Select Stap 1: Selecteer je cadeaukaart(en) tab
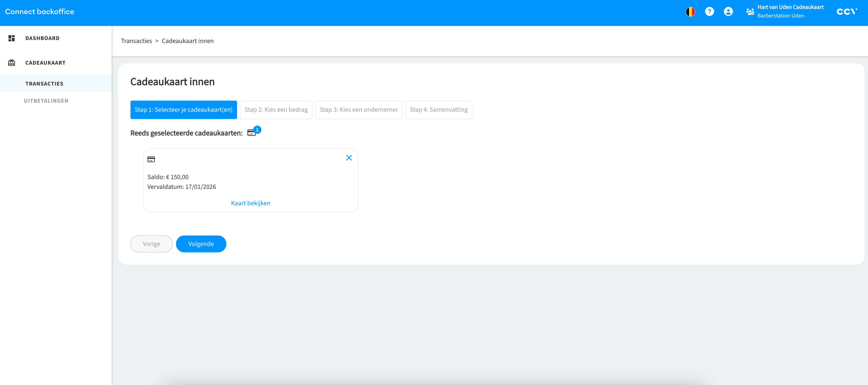Image resolution: width=868 pixels, height=385 pixels. click(183, 110)
